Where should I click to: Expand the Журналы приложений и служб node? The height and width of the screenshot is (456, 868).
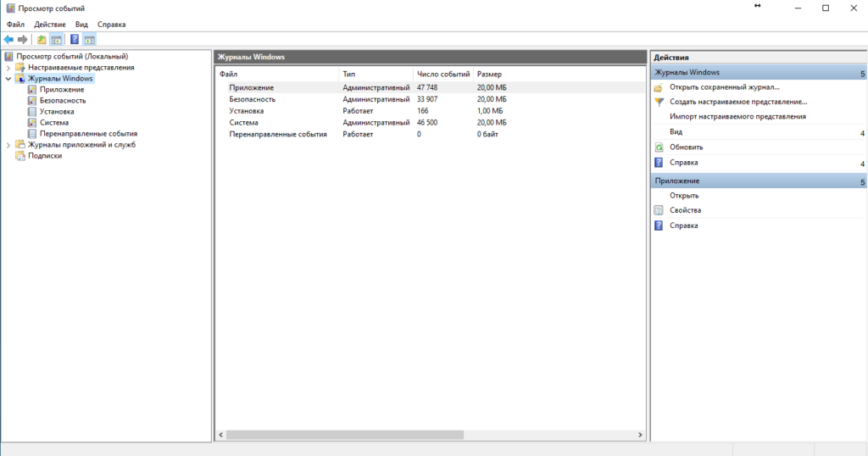[x=8, y=145]
